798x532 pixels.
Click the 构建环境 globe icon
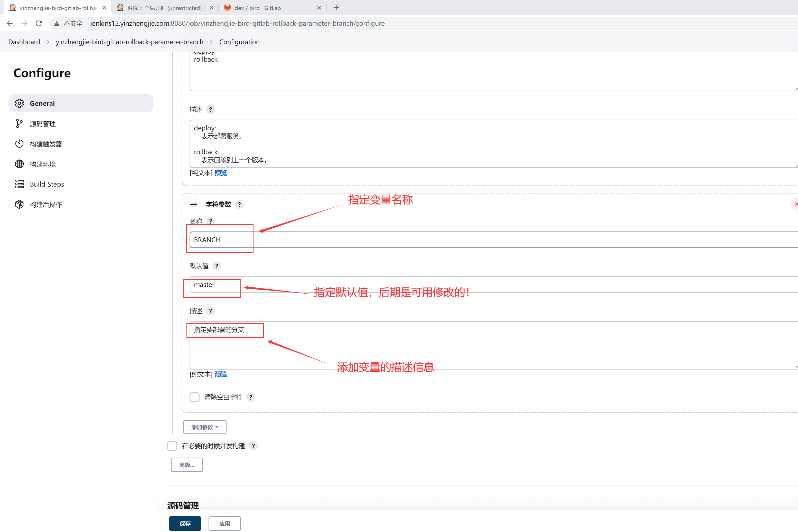(19, 164)
